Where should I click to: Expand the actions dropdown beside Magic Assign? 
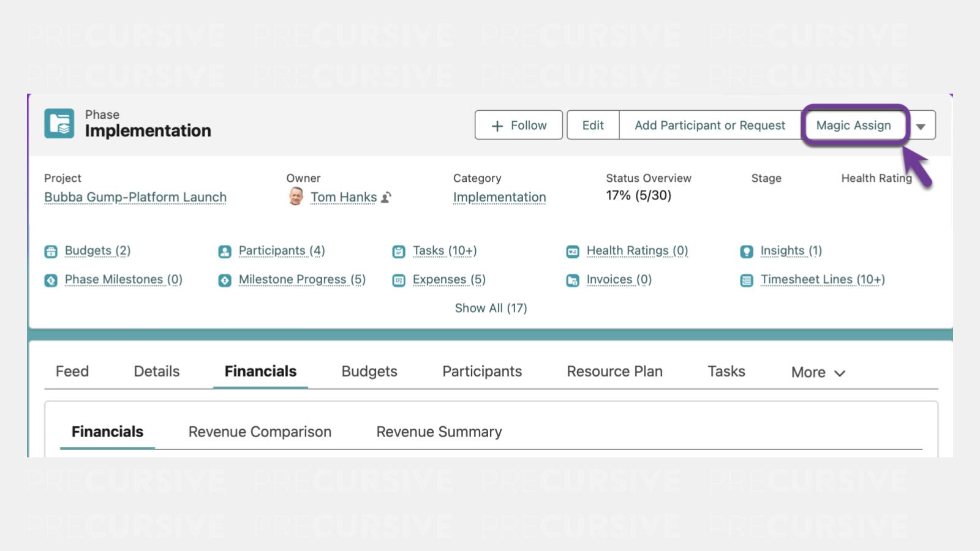(x=921, y=126)
